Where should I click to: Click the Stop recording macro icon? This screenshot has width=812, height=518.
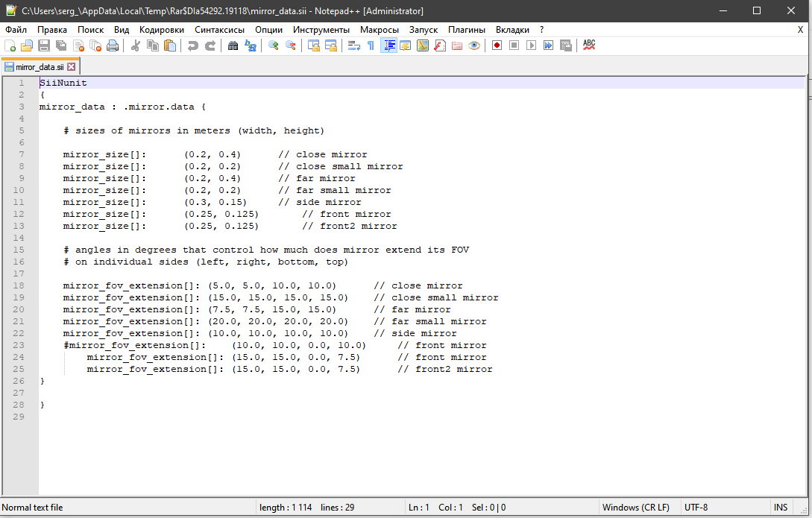(514, 45)
